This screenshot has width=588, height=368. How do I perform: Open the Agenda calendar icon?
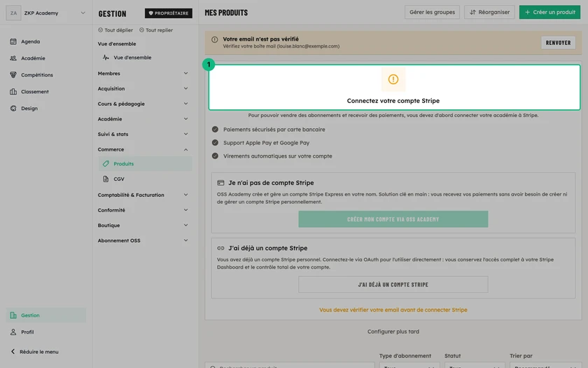point(13,41)
